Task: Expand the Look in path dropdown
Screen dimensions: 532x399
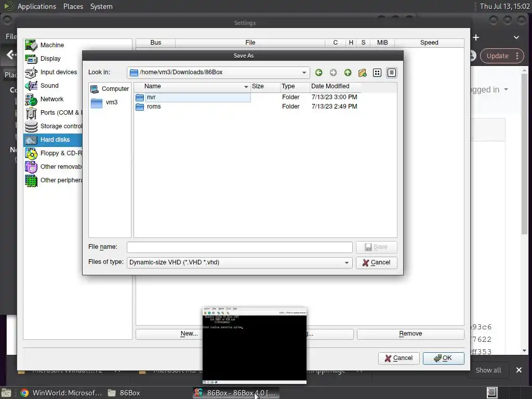Action: 304,73
